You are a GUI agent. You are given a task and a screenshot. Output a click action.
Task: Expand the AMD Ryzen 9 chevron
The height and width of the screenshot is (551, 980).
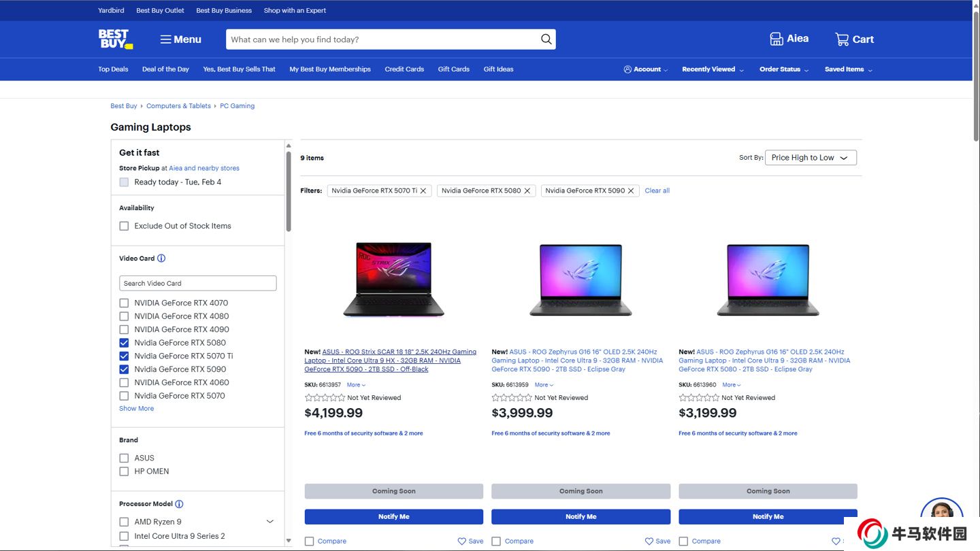pos(269,522)
